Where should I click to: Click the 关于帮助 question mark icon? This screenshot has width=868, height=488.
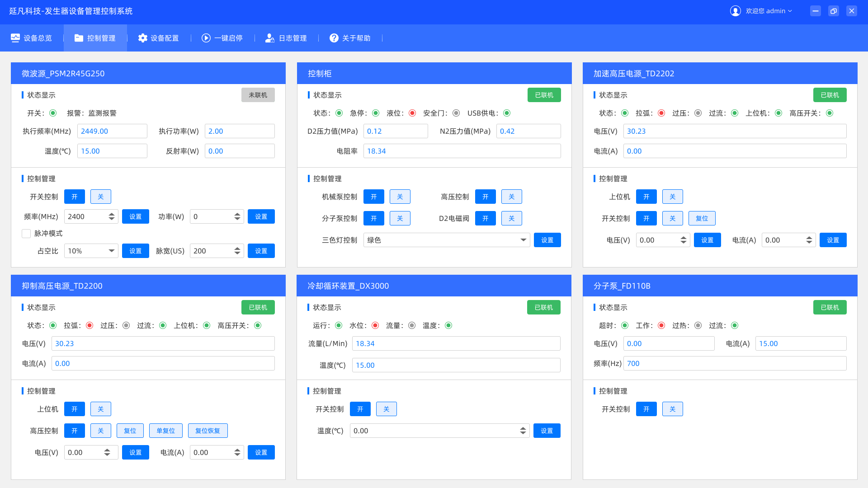pos(334,38)
